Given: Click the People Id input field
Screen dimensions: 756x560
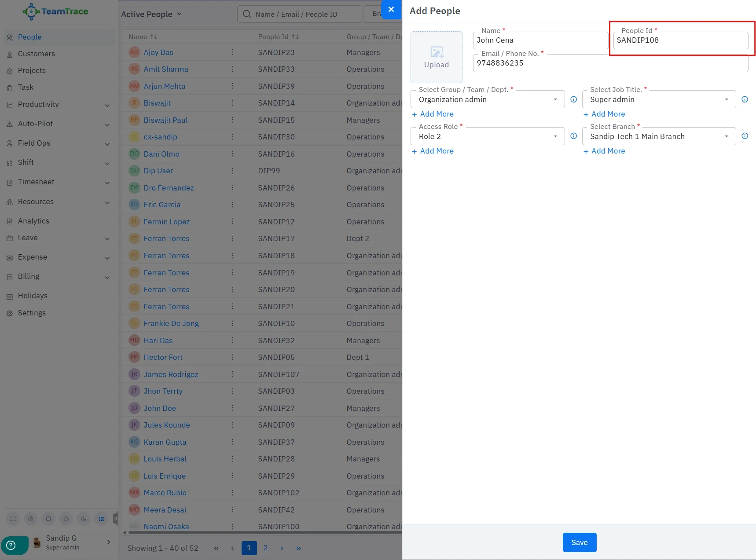Looking at the screenshot, I should tap(680, 40).
